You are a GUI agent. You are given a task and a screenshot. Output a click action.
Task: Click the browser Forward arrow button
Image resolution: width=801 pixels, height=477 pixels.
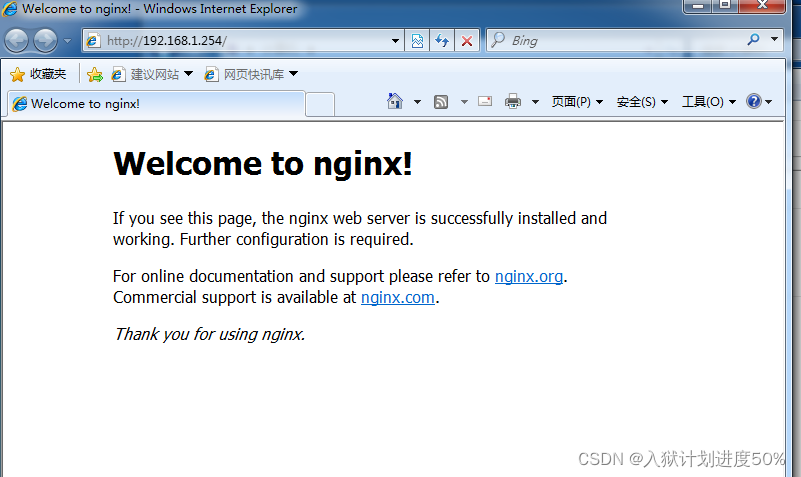(45, 40)
